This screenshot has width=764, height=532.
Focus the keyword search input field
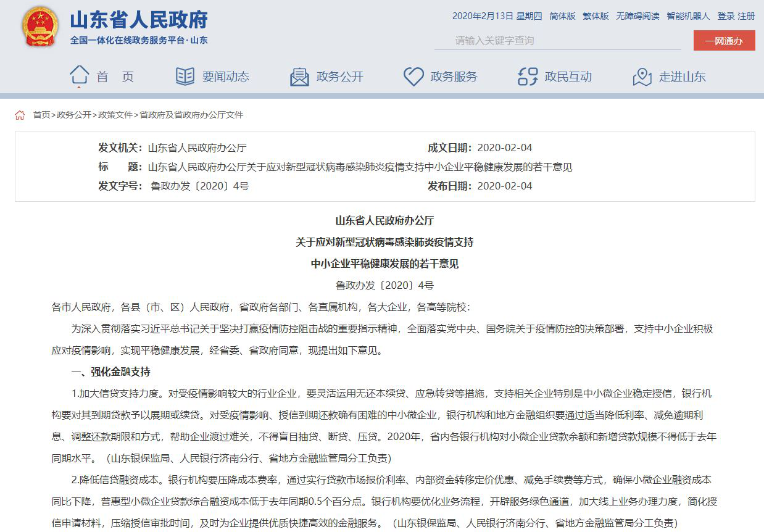tap(558, 41)
